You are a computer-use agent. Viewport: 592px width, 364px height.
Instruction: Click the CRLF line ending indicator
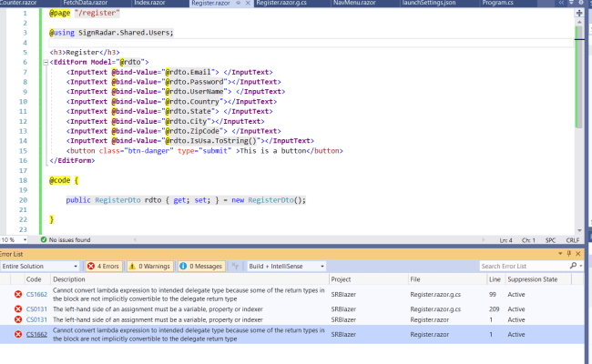coord(572,240)
